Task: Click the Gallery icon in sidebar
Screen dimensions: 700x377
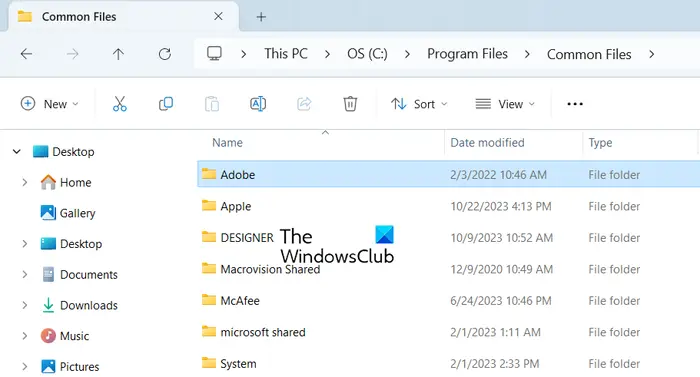Action: click(x=48, y=213)
